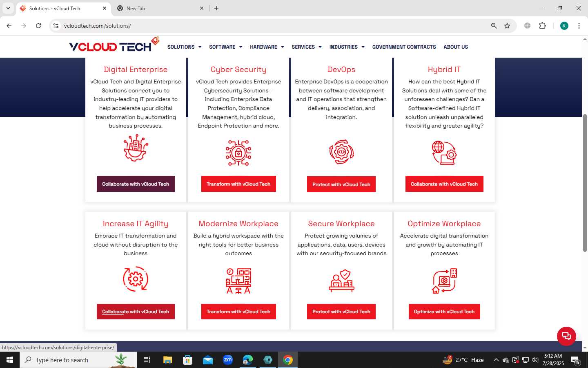
Task: Open the Optimize Workplace heading link
Action: [x=444, y=224]
